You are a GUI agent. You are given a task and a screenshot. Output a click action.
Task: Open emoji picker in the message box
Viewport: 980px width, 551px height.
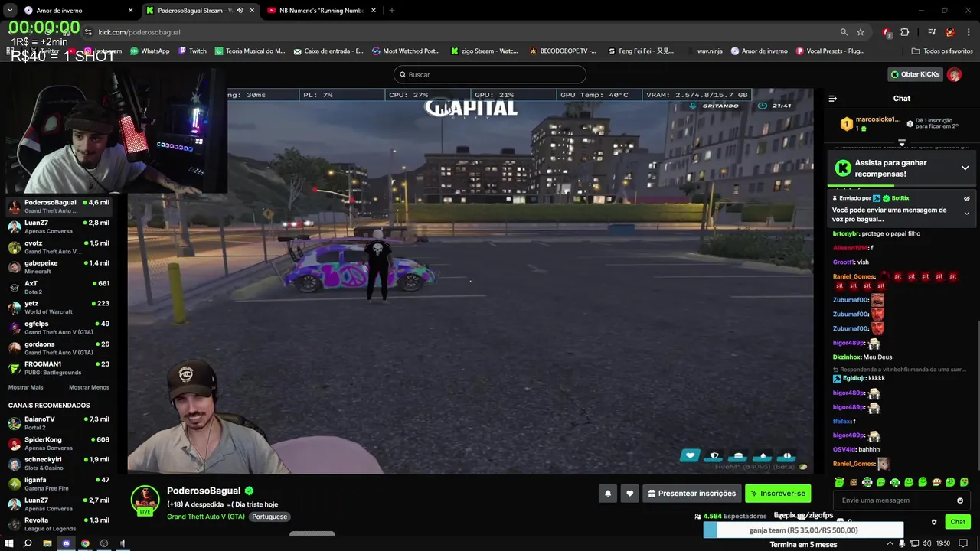pos(960,500)
